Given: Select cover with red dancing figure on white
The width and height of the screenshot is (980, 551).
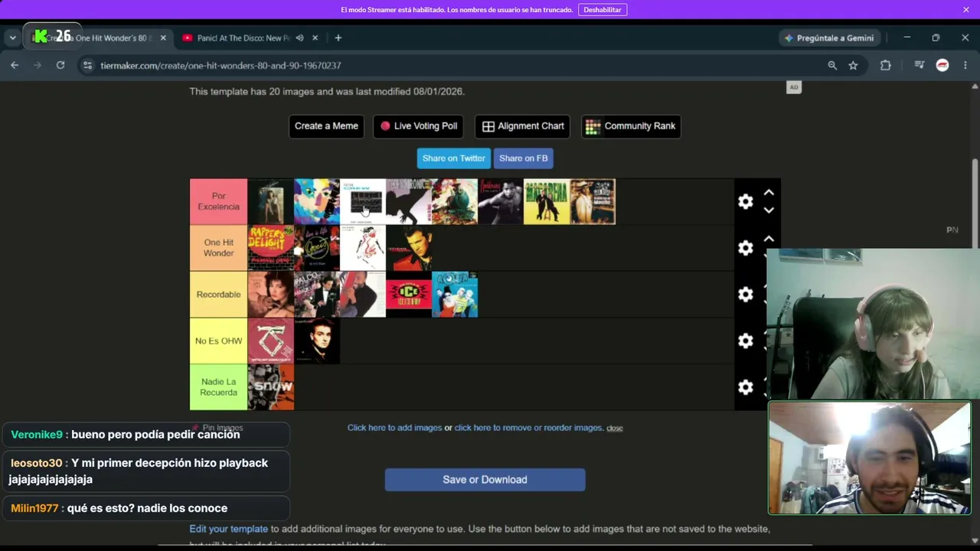Looking at the screenshot, I should click(x=363, y=248).
